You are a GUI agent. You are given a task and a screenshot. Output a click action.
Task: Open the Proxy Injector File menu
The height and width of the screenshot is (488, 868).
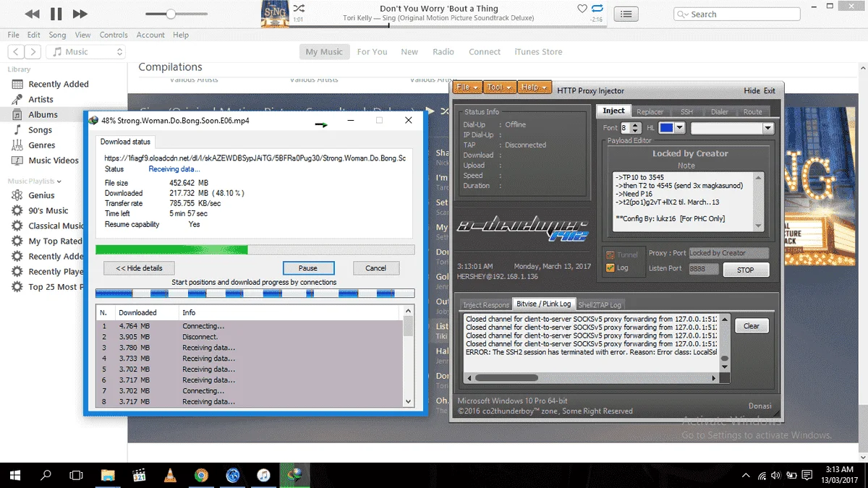pos(467,87)
